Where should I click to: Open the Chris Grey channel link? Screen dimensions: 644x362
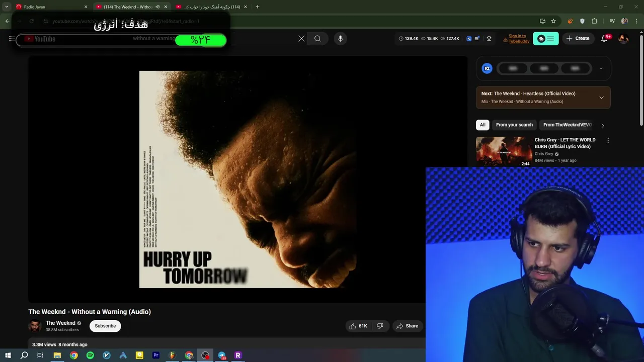pyautogui.click(x=544, y=154)
